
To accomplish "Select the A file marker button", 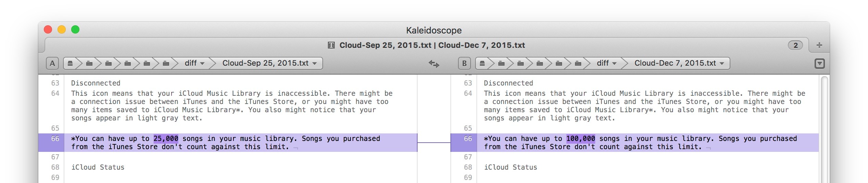I will click(x=52, y=63).
